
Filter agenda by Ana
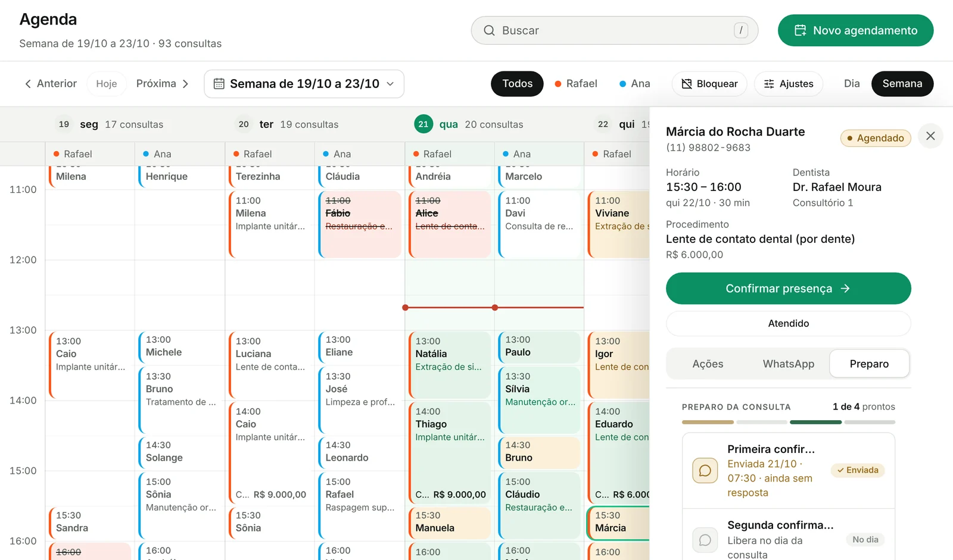click(634, 84)
